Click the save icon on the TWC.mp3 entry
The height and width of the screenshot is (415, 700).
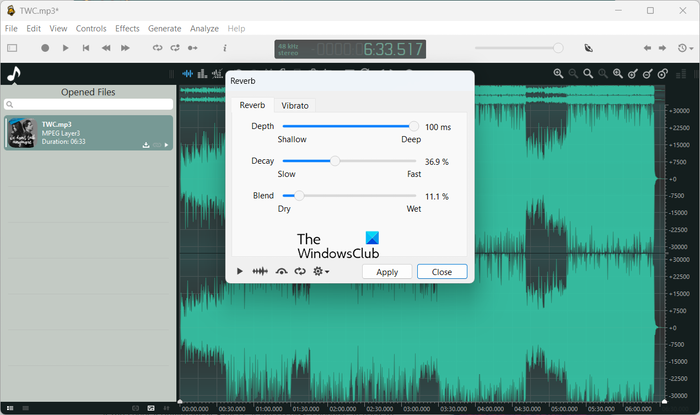[146, 145]
